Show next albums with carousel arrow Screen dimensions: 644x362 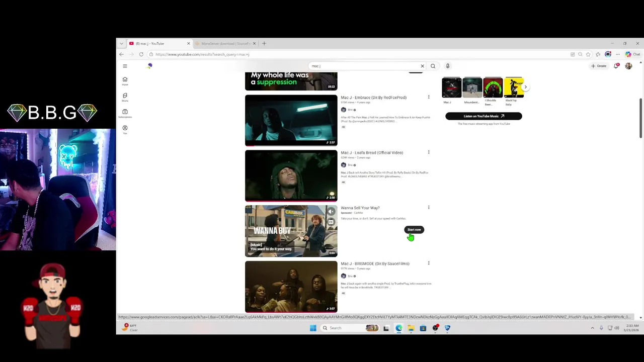[525, 87]
